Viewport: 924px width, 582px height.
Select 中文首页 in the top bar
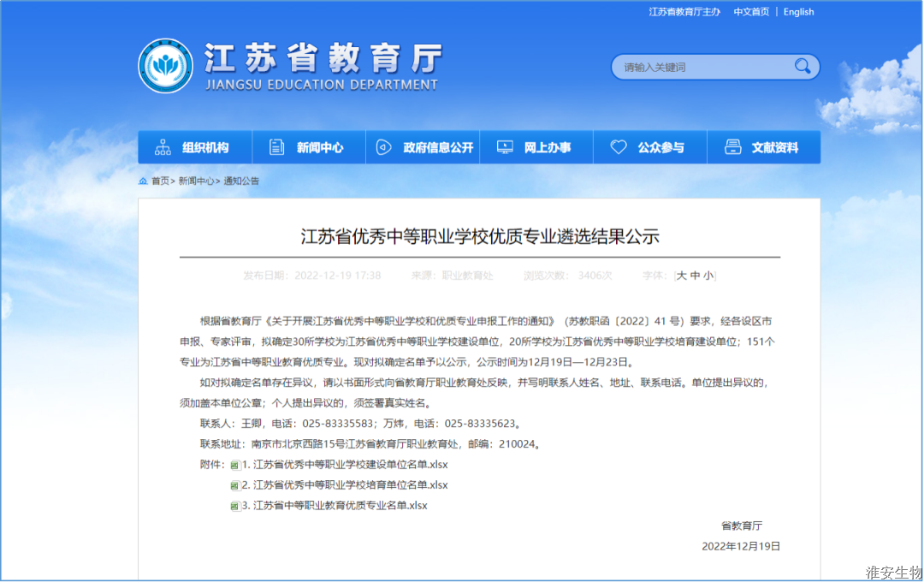pyautogui.click(x=750, y=11)
